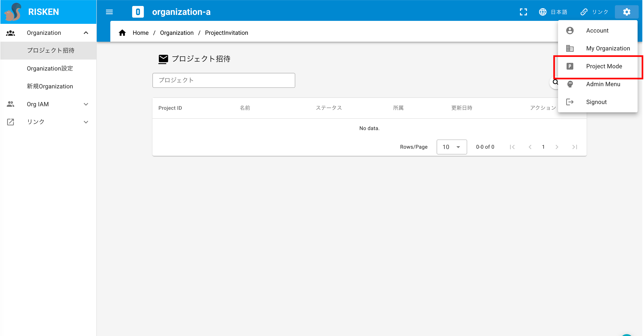Screen dimensions: 644x336
Task: Sort by Project ID column header
Action: (x=170, y=108)
